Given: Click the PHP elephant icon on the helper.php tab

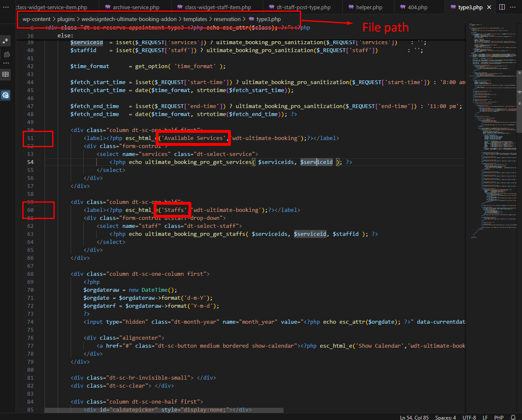Looking at the screenshot, I should (x=351, y=7).
